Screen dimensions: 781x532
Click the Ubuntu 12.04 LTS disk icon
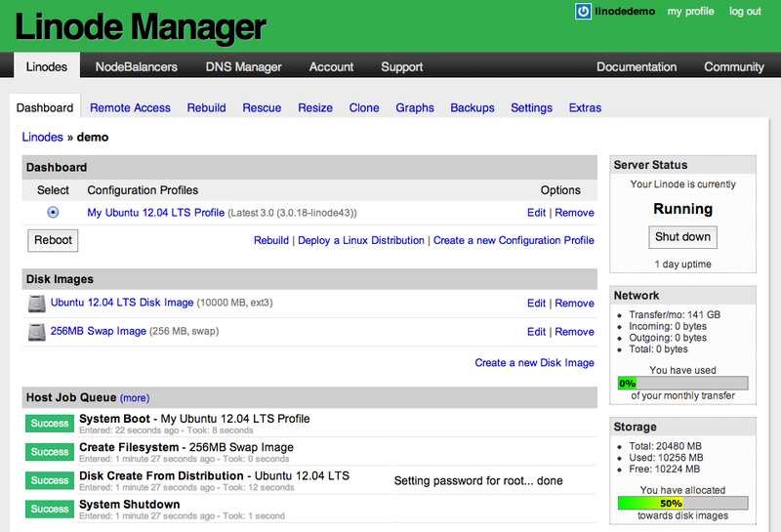coord(36,304)
